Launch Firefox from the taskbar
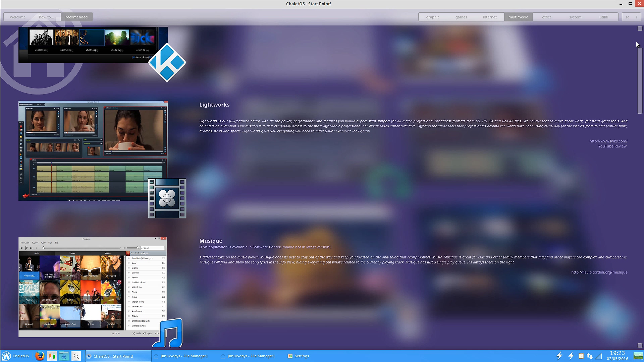This screenshot has height=362, width=644. coord(40,356)
